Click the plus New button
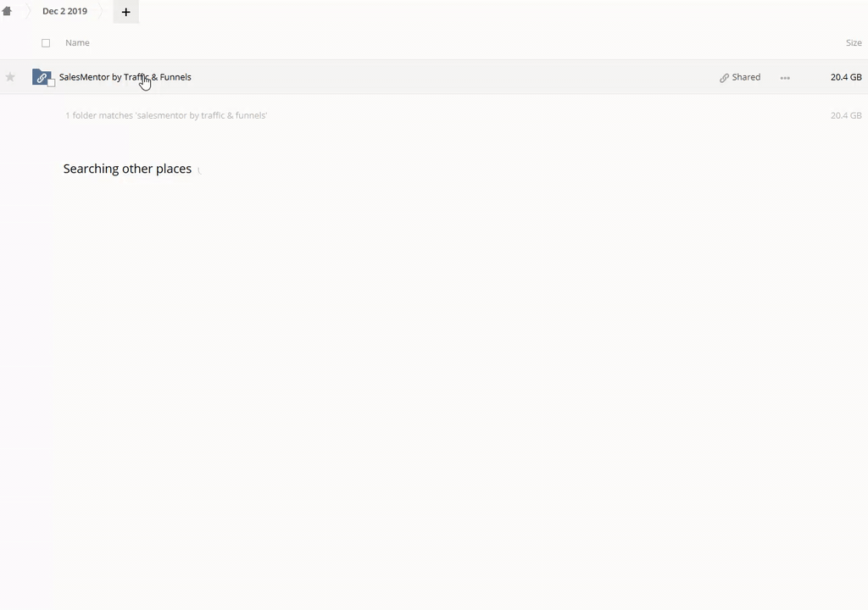 coord(125,12)
